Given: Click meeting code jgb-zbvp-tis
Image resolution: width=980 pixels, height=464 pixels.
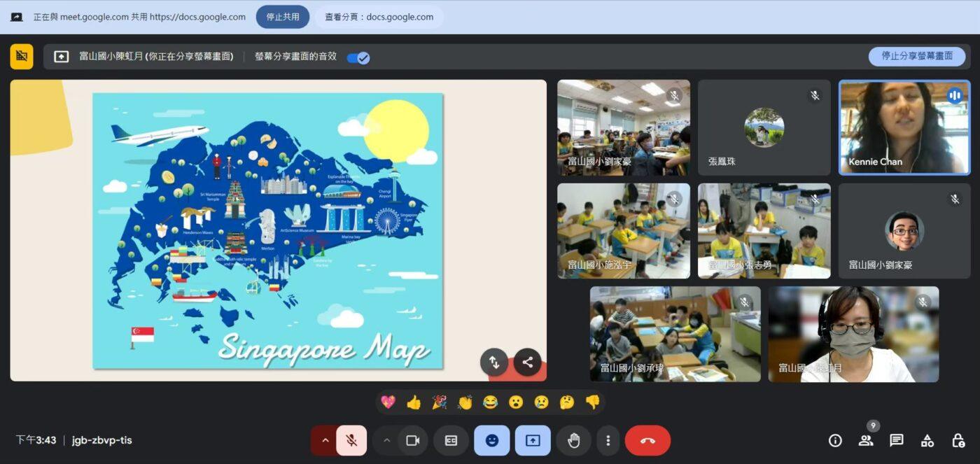Looking at the screenshot, I should pos(101,440).
